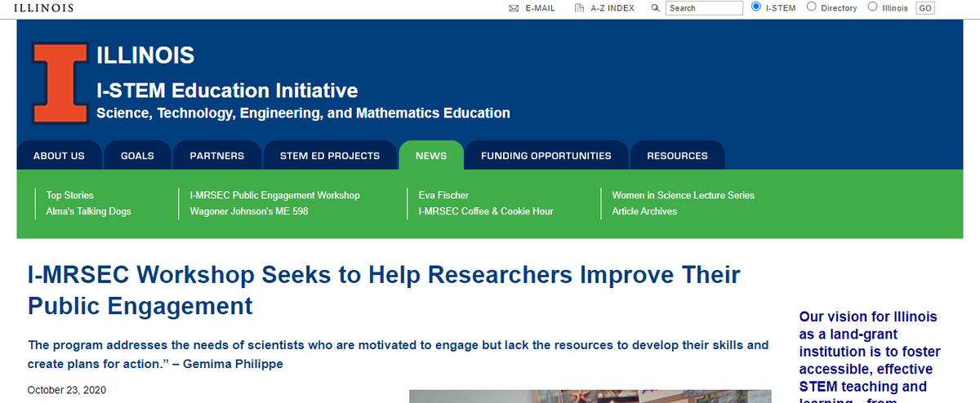Viewport: 980px width, 403px height.
Task: Open the Article Archives link
Action: coord(644,211)
